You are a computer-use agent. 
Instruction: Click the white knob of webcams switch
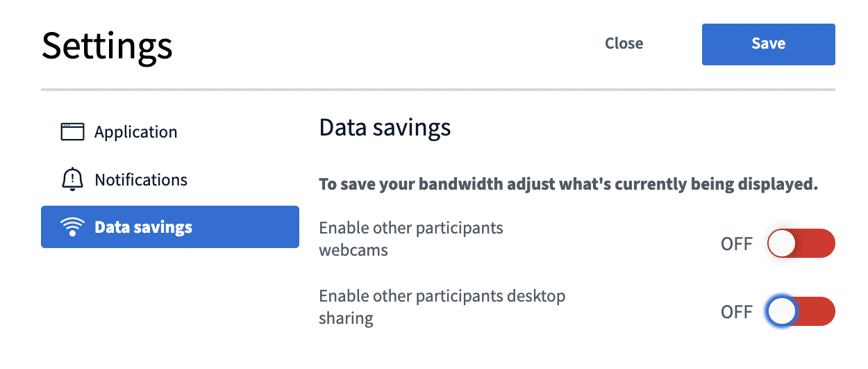[x=782, y=243]
